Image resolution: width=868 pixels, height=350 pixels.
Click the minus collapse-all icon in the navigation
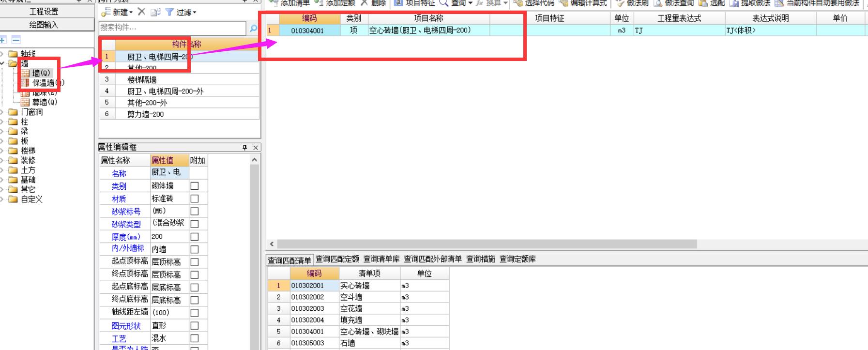(x=16, y=40)
